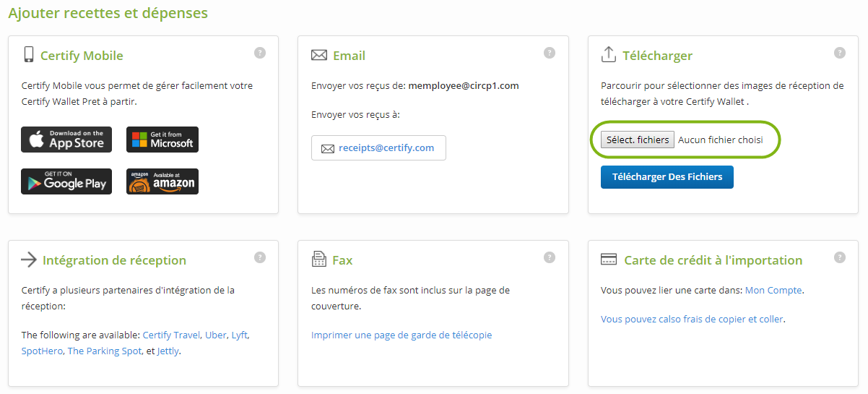Click the Aucun fichier choisi text
868x394 pixels.
pyautogui.click(x=720, y=140)
